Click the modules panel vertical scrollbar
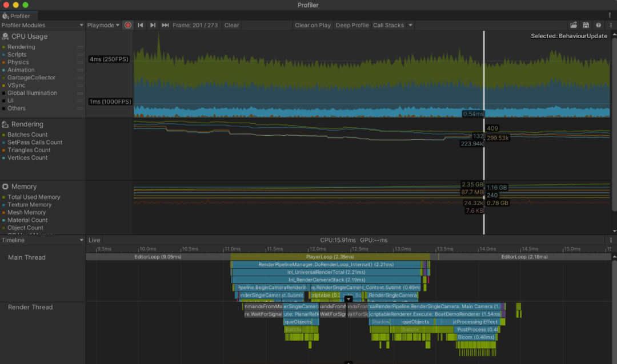 pyautogui.click(x=614, y=124)
